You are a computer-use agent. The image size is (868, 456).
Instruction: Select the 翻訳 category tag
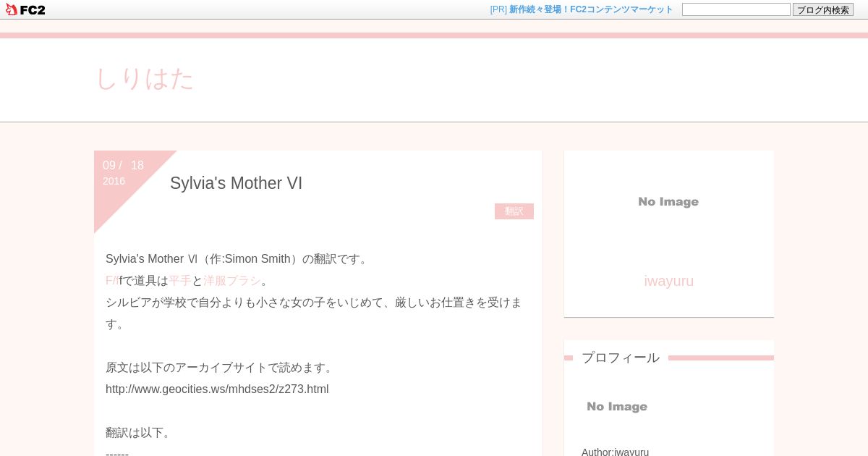pyautogui.click(x=514, y=211)
